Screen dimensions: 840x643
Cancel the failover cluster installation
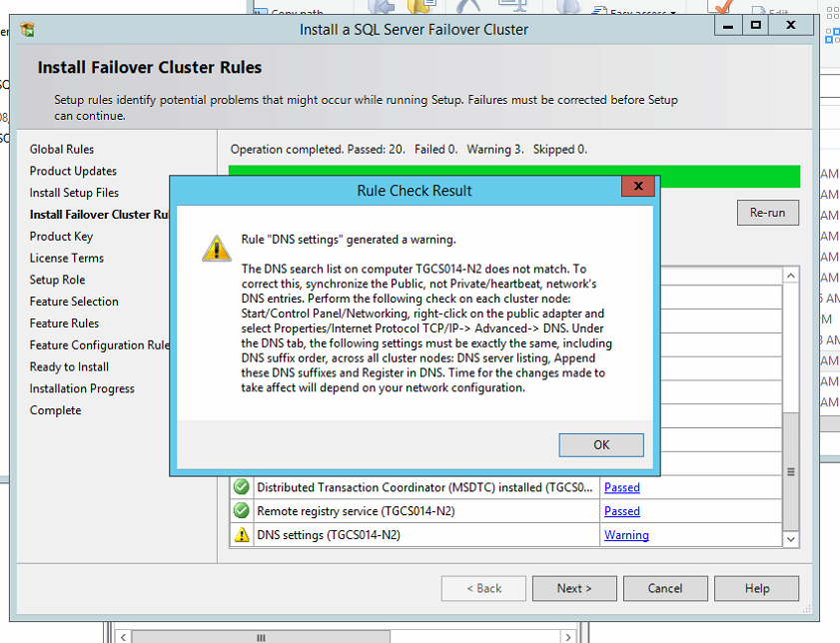665,588
